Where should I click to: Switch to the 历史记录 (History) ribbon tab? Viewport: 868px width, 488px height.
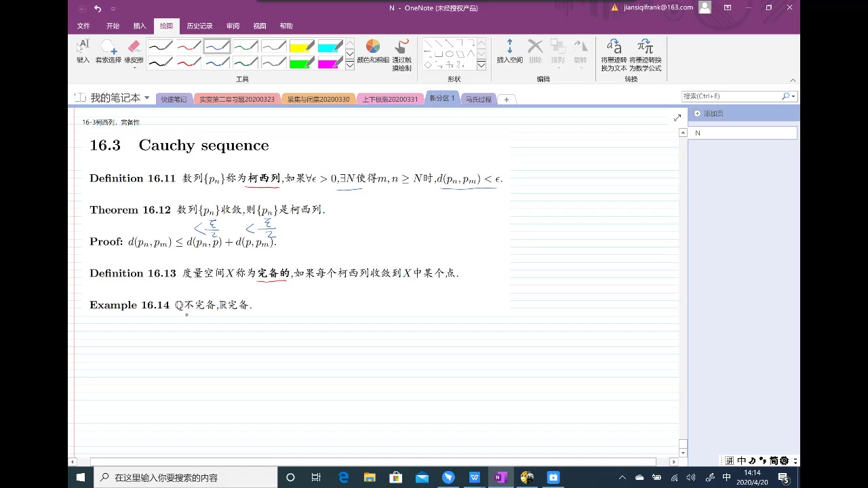(x=199, y=26)
